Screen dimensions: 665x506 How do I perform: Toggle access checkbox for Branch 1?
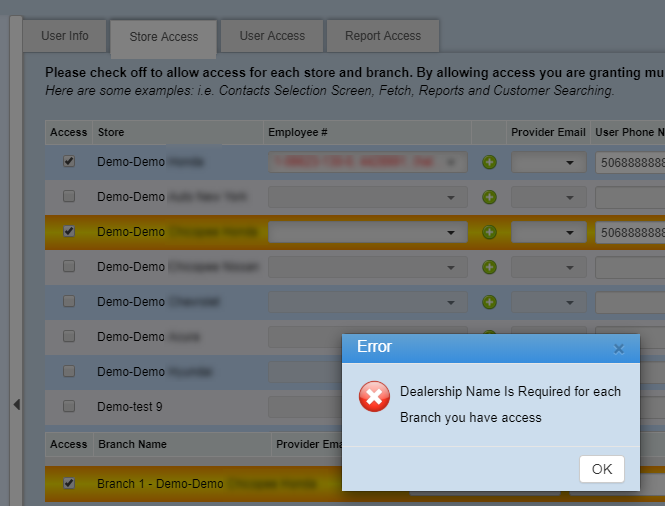pyautogui.click(x=69, y=483)
